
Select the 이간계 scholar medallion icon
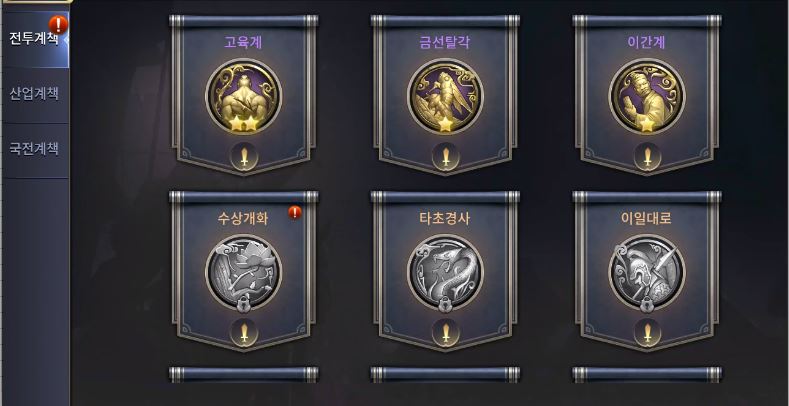[x=647, y=97]
